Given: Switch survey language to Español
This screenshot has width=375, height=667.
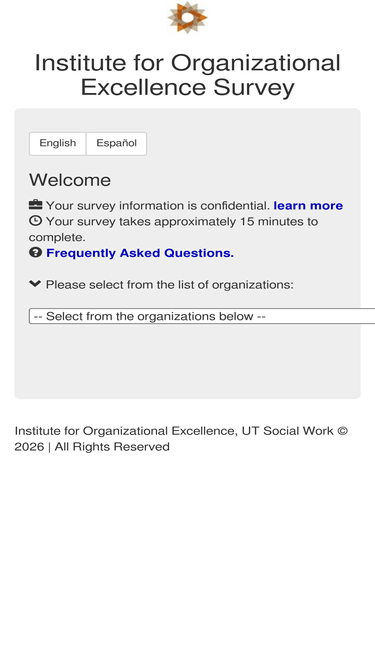Looking at the screenshot, I should (116, 143).
